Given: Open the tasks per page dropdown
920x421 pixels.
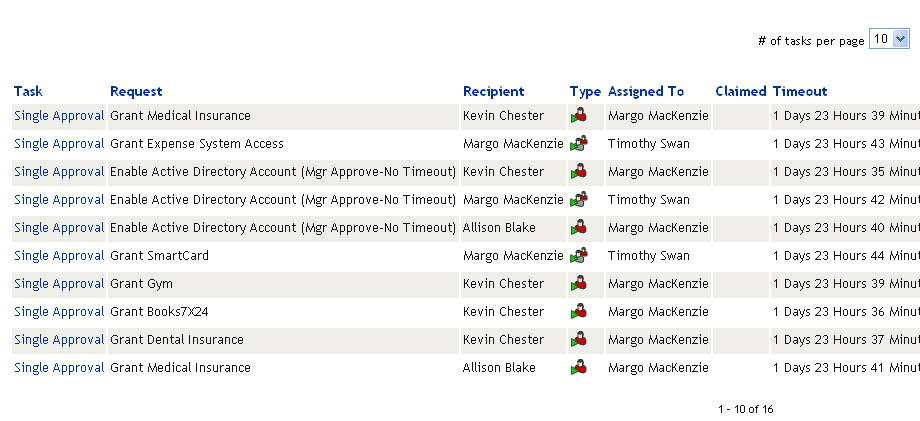Looking at the screenshot, I should pos(889,39).
